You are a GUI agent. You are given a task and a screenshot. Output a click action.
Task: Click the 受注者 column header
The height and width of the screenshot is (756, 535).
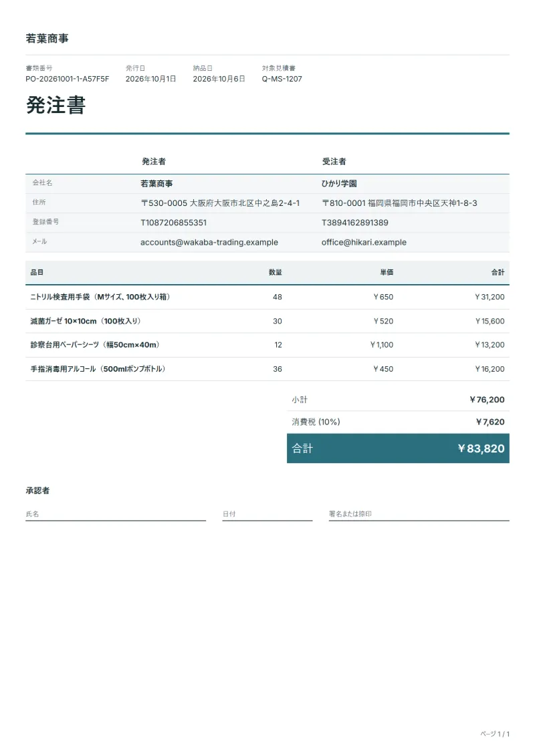click(334, 162)
